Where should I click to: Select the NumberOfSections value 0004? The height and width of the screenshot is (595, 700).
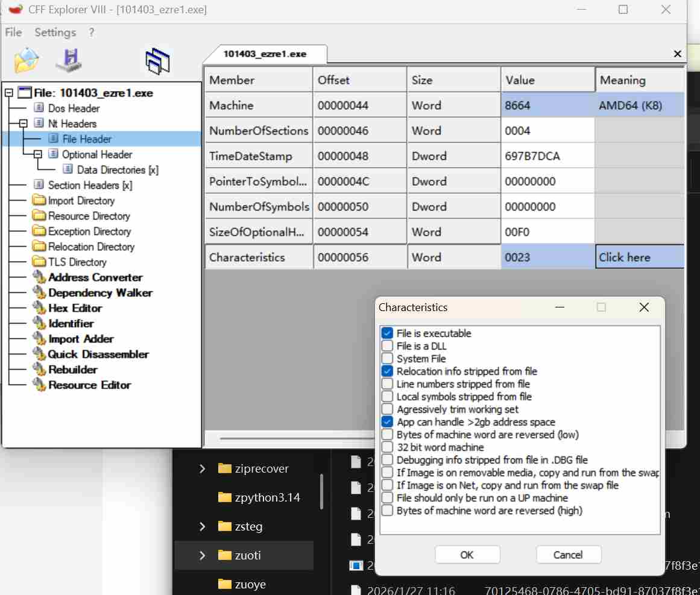tap(547, 131)
